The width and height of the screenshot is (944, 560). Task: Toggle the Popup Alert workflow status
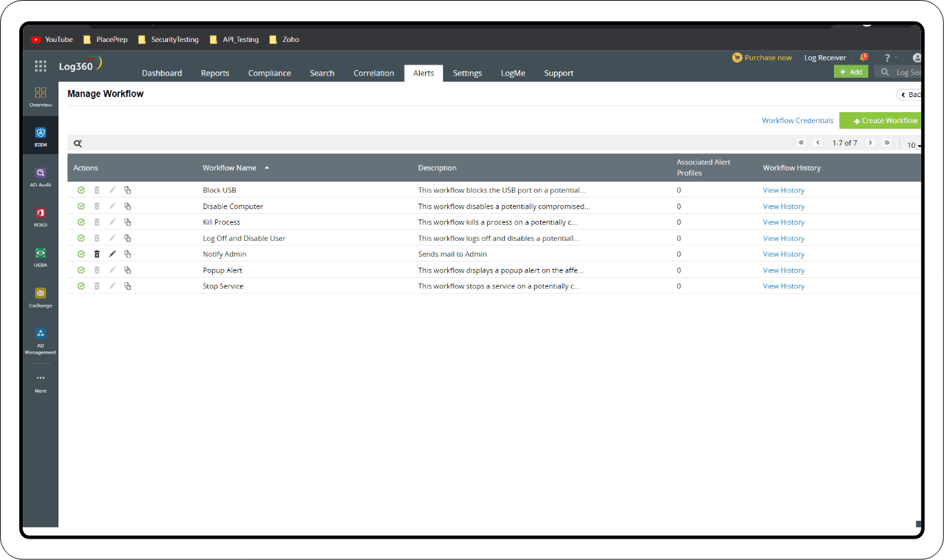click(81, 270)
